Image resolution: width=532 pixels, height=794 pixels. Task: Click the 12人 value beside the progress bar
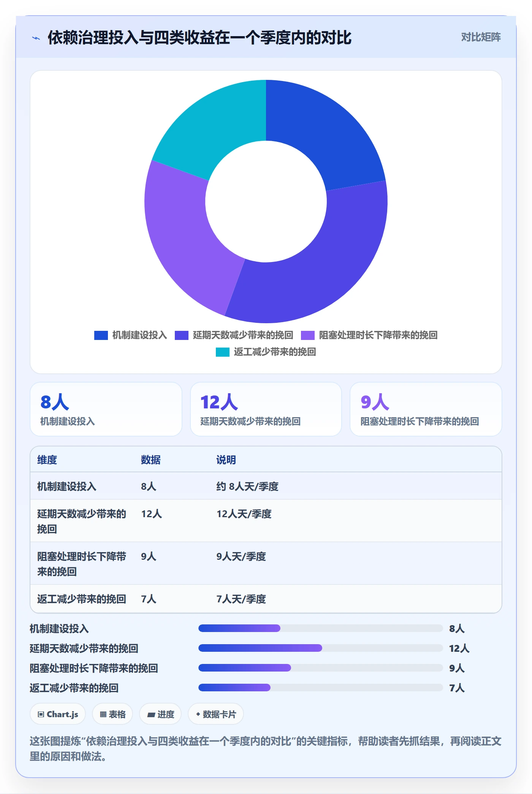(459, 648)
